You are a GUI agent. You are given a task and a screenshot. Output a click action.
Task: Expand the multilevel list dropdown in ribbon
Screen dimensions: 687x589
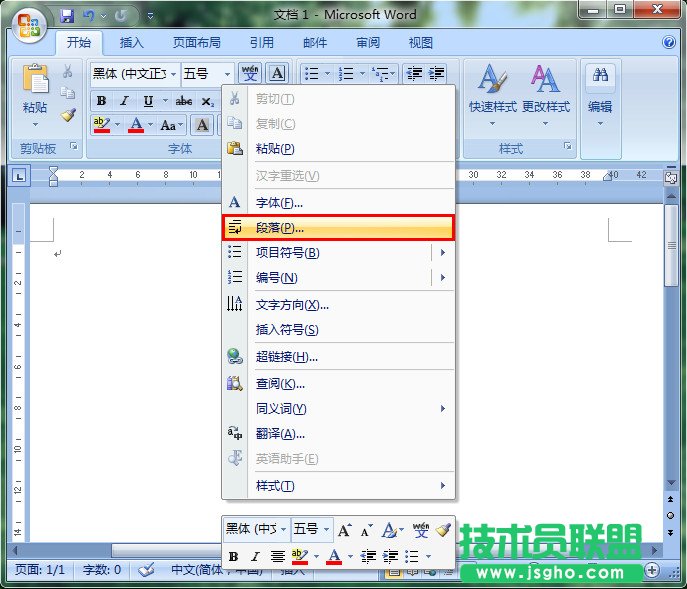[393, 73]
